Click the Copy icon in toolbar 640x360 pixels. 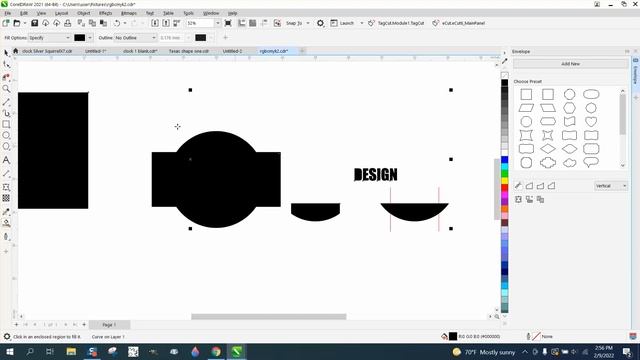coord(92,23)
